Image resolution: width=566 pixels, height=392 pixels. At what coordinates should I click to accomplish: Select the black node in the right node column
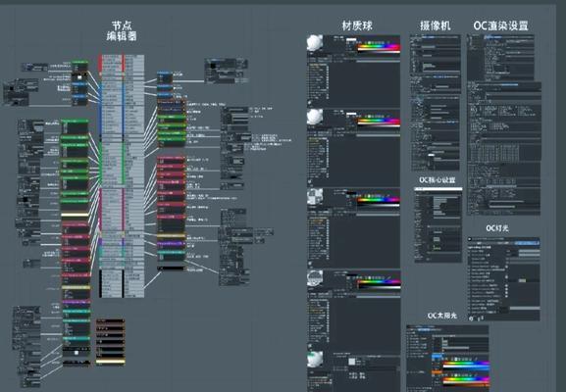(171, 269)
